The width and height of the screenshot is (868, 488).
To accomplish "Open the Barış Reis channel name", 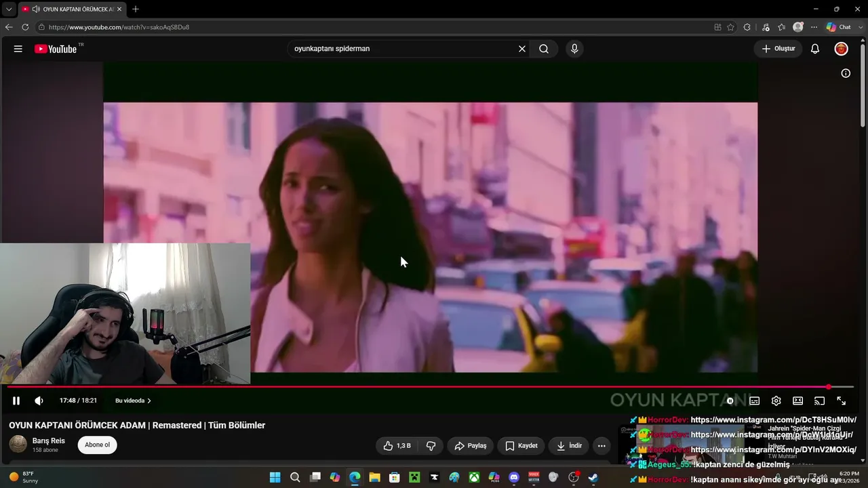I will [49, 441].
